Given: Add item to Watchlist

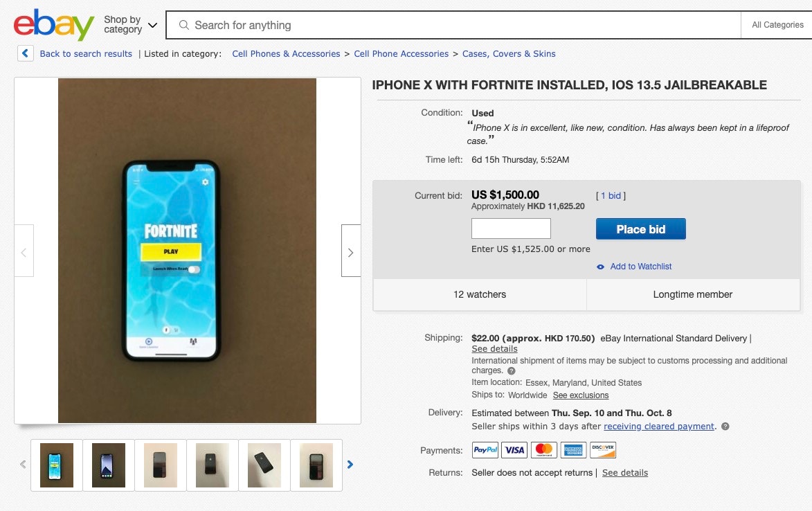Looking at the screenshot, I should click(640, 267).
